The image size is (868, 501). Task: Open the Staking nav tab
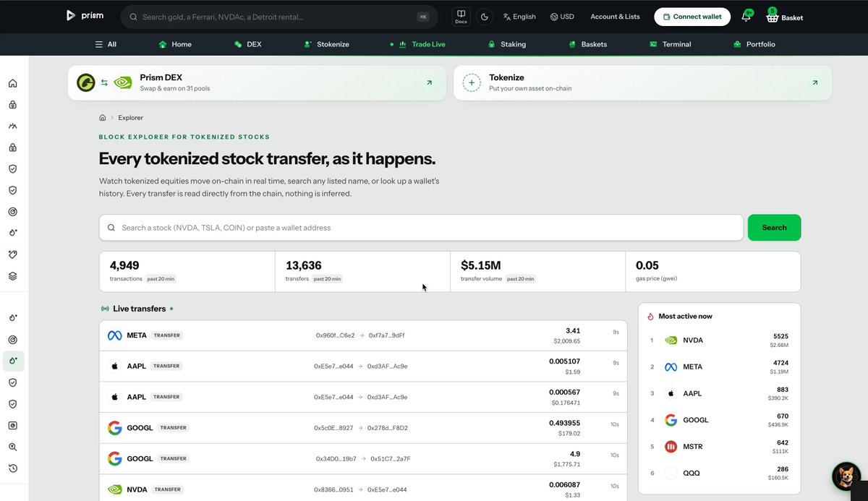pos(507,44)
